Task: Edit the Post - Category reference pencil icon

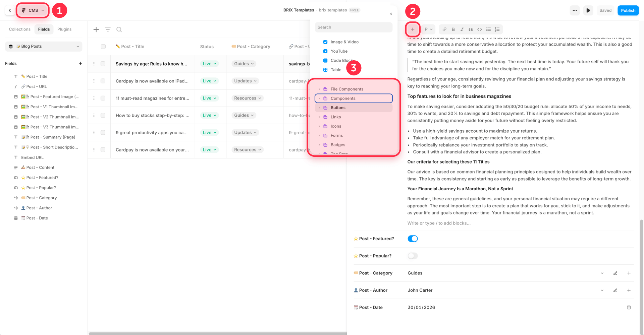Action: click(615, 273)
